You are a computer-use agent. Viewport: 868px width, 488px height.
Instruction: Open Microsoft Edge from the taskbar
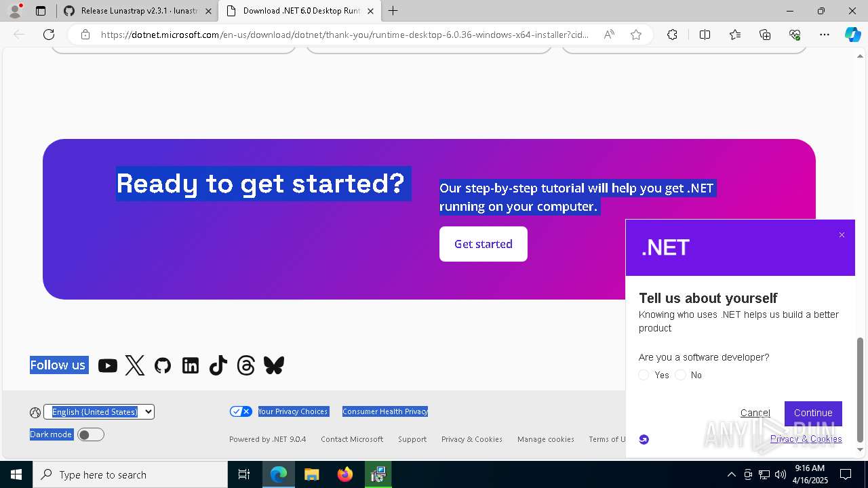point(279,474)
